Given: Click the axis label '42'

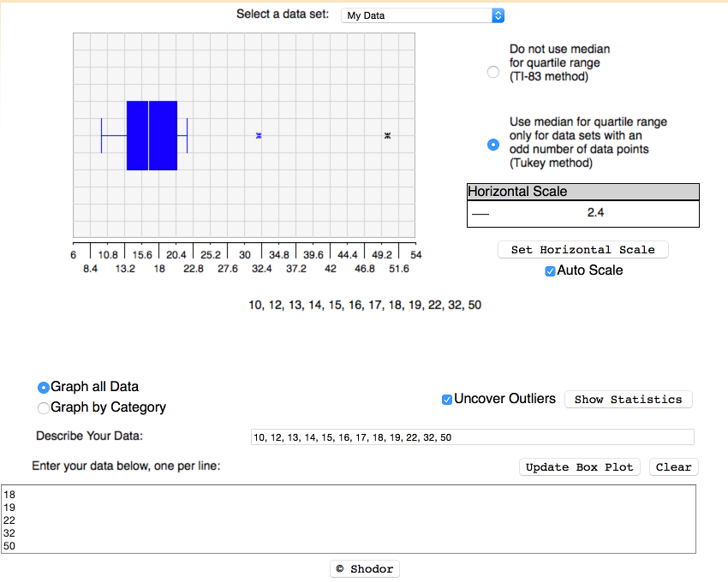Looking at the screenshot, I should point(331,269).
